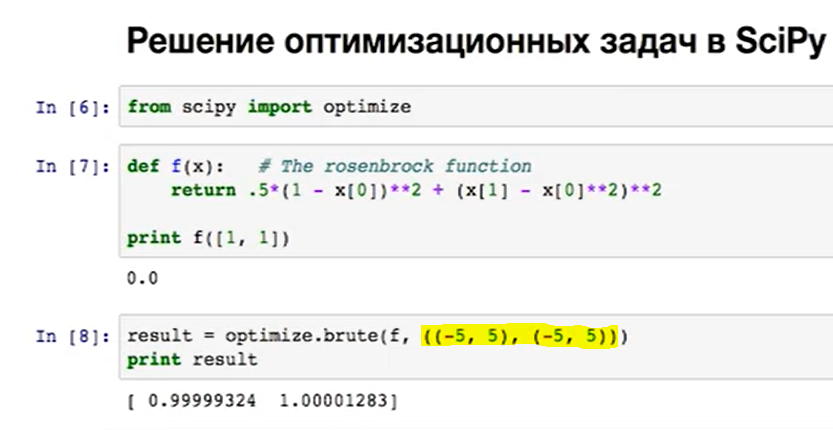Click the In [7] function definition cell
833x430 pixels.
pos(476,201)
